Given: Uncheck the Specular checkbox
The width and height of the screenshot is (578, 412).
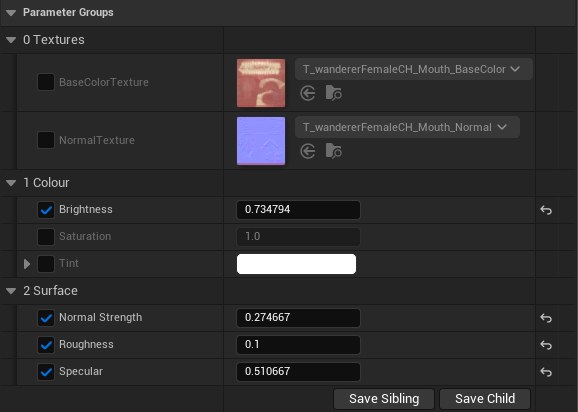Looking at the screenshot, I should tap(46, 371).
